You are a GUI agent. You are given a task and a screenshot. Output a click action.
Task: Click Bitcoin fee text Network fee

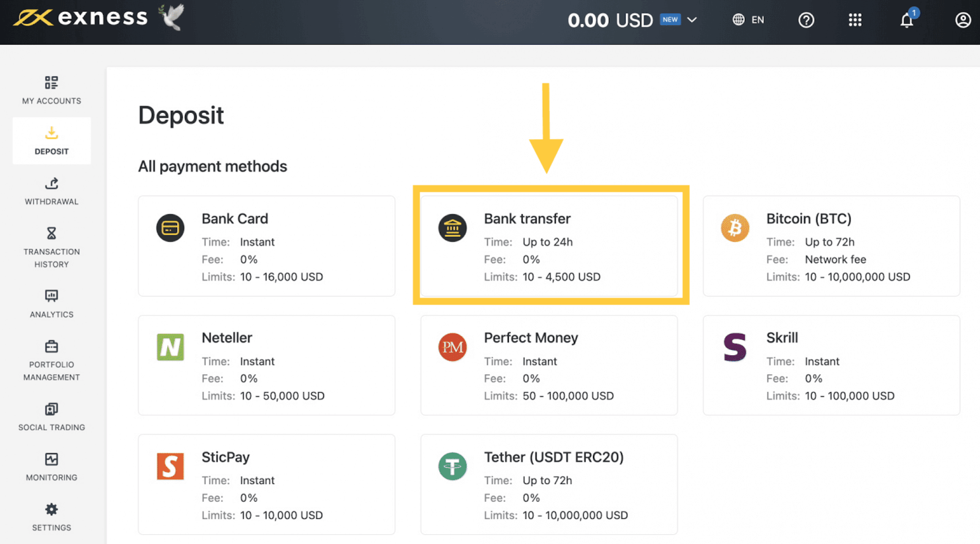835,259
